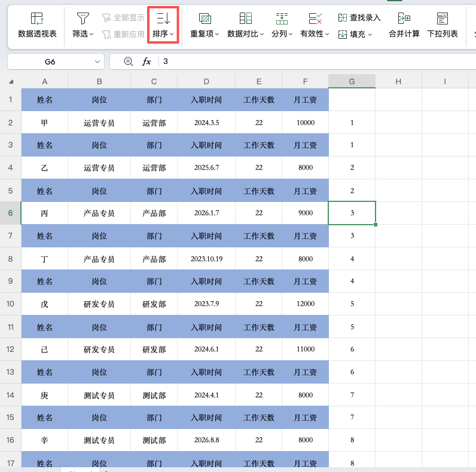The width and height of the screenshot is (476, 472).
Task: Click cell containing 辛
Action: pyautogui.click(x=45, y=440)
